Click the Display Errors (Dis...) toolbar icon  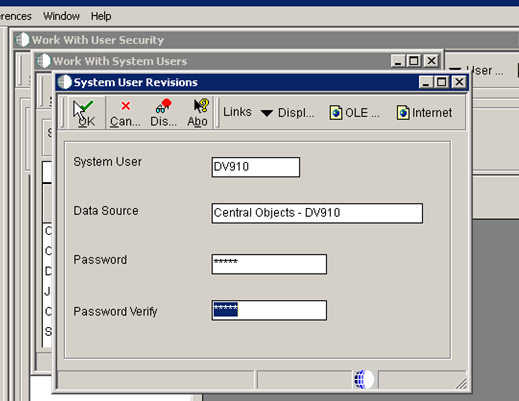[163, 113]
